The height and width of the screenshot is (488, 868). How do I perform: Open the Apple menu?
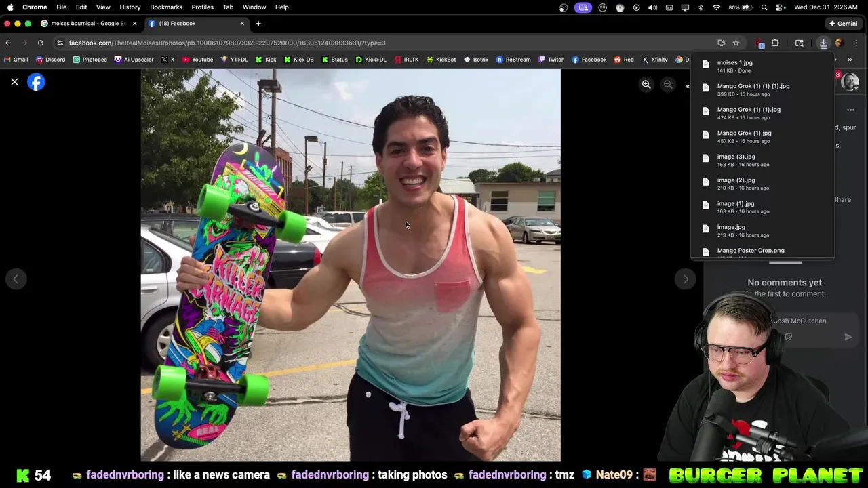click(x=9, y=7)
